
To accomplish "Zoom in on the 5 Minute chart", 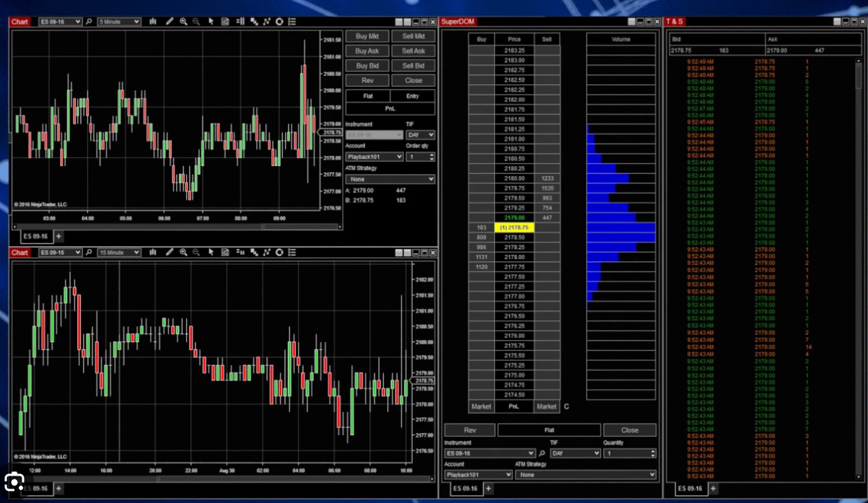I will (183, 22).
